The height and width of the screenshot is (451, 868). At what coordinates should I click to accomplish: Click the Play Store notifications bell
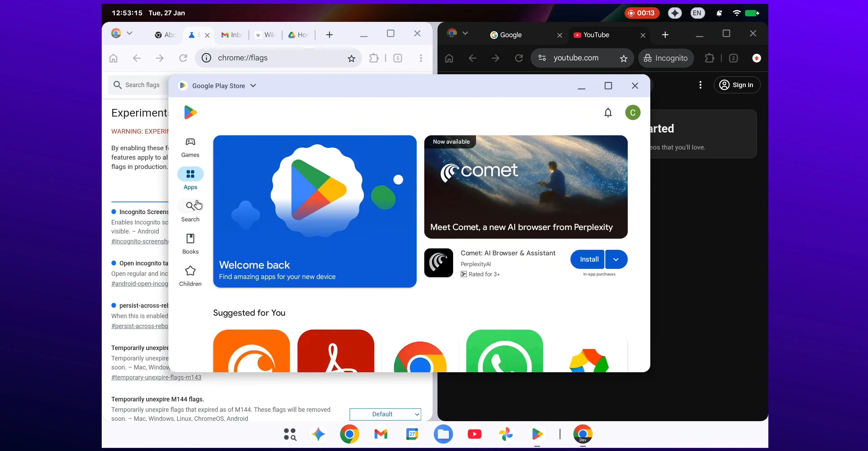pos(608,112)
